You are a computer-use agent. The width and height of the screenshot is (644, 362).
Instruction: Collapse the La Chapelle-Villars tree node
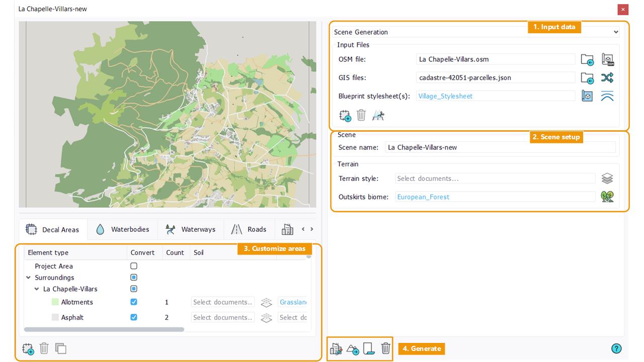point(37,289)
